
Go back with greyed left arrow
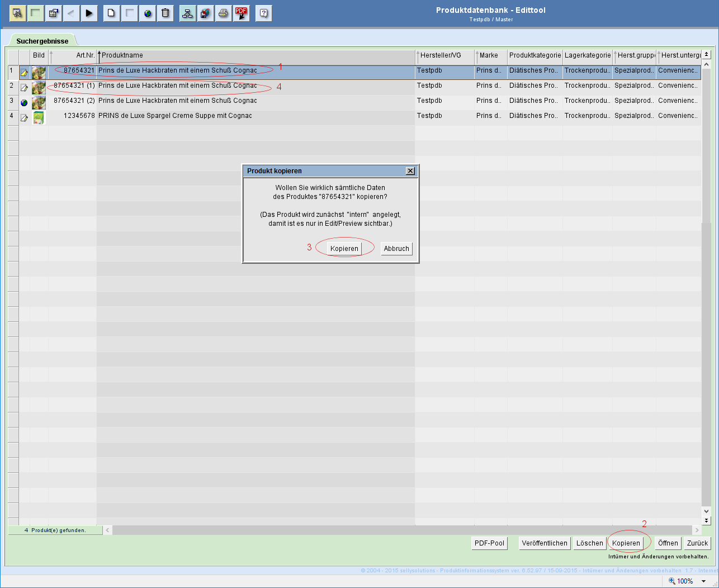click(71, 13)
